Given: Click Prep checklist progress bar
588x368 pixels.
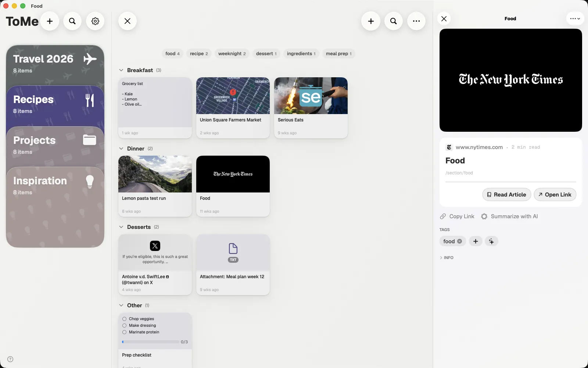Looking at the screenshot, I should (151, 342).
